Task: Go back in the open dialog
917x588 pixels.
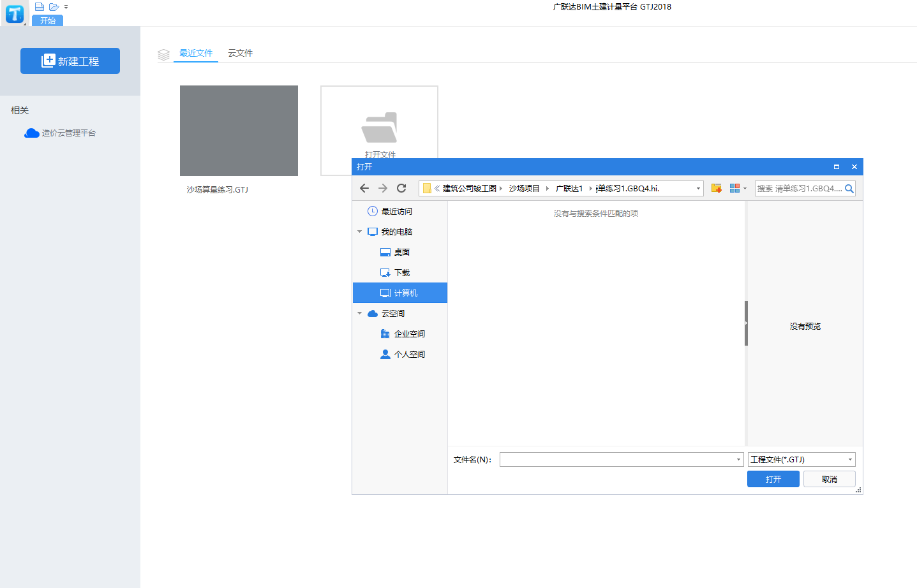Action: pos(364,188)
